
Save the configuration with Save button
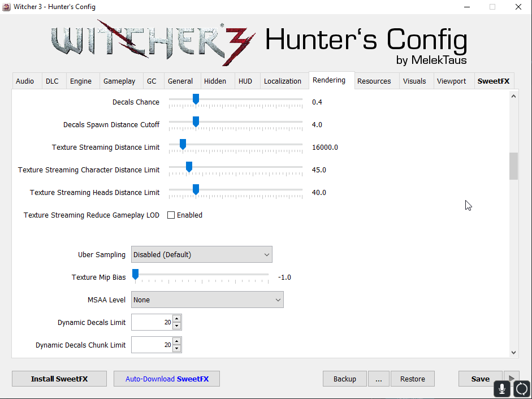point(481,379)
